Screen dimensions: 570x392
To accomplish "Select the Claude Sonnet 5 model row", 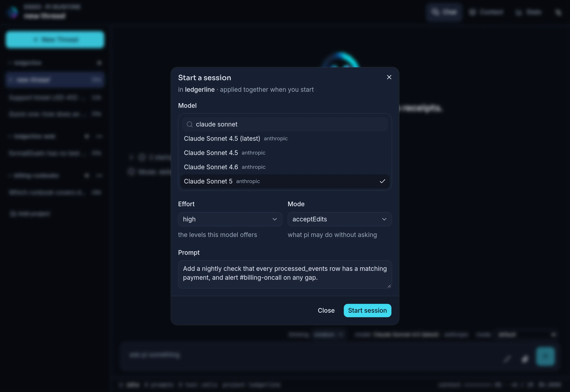I will click(285, 181).
